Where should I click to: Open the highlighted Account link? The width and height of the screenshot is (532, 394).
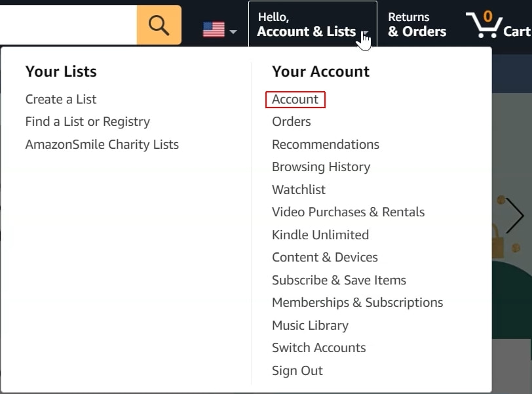coord(295,99)
